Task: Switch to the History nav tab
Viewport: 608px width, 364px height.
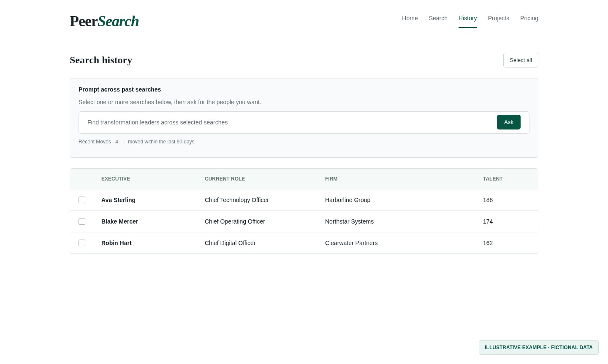Action: coord(468,18)
